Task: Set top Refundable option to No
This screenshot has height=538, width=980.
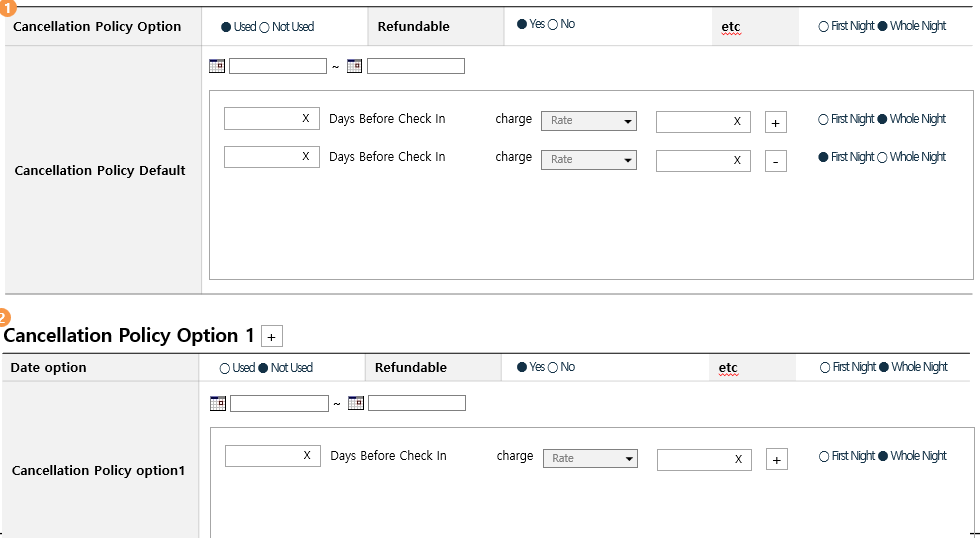Action: (x=553, y=24)
